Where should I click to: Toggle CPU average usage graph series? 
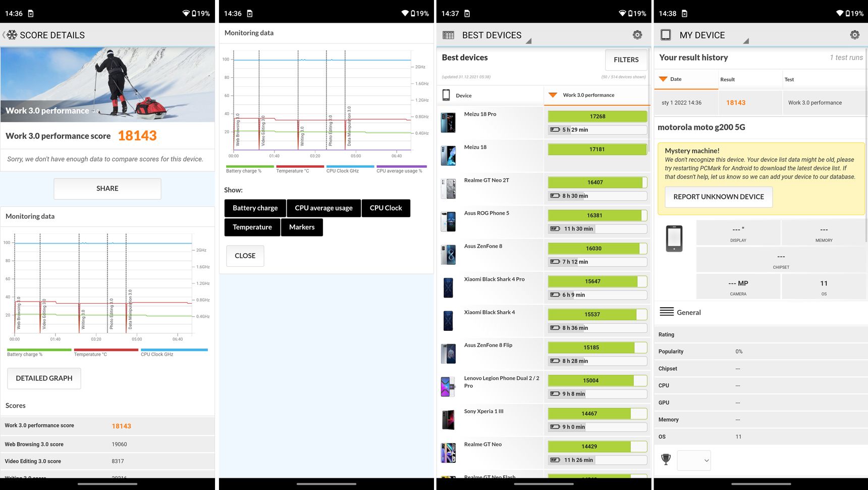[x=324, y=208]
